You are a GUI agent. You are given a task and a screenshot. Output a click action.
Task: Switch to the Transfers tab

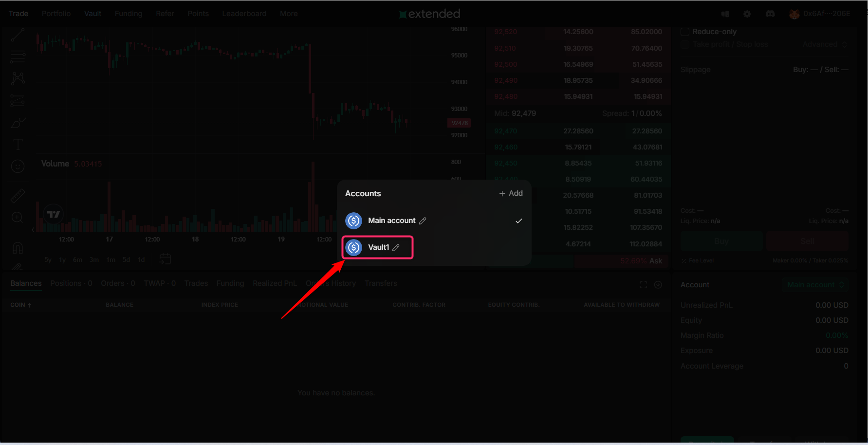point(381,283)
